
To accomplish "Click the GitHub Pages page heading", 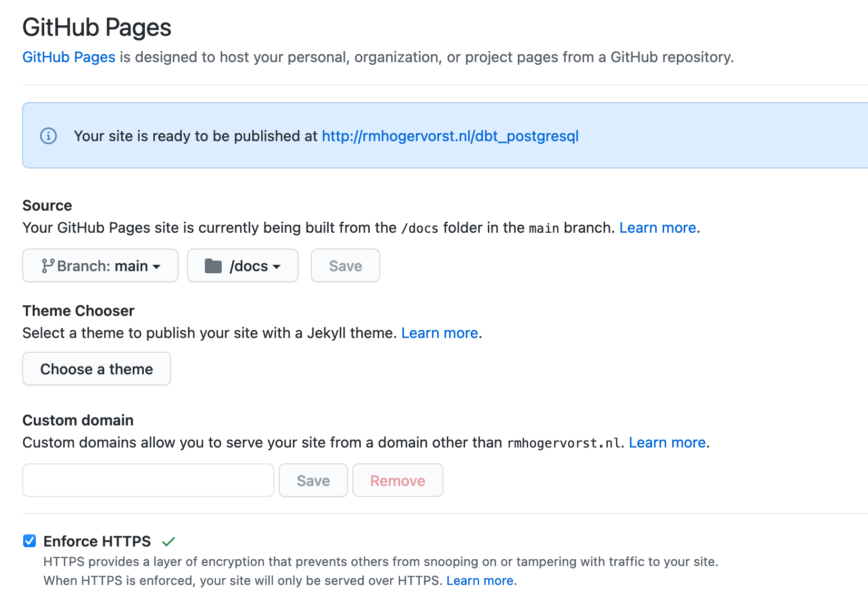I will point(97,27).
